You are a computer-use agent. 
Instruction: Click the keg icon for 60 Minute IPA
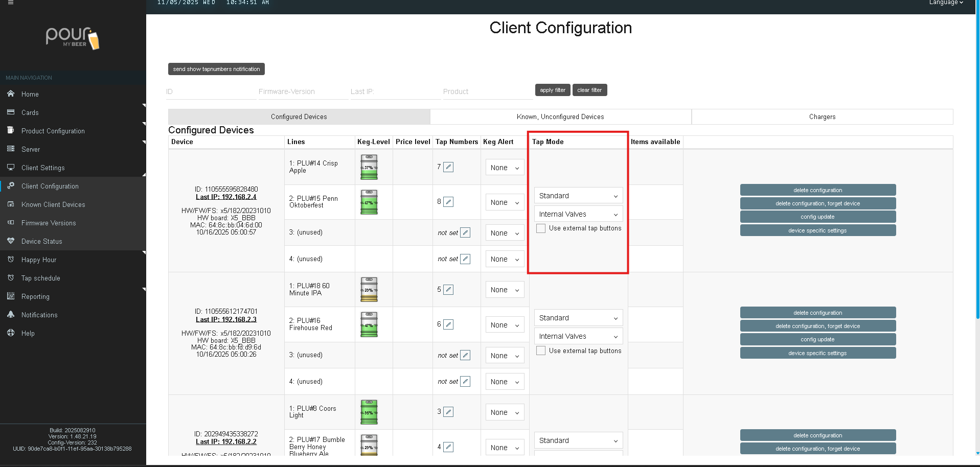(x=369, y=290)
